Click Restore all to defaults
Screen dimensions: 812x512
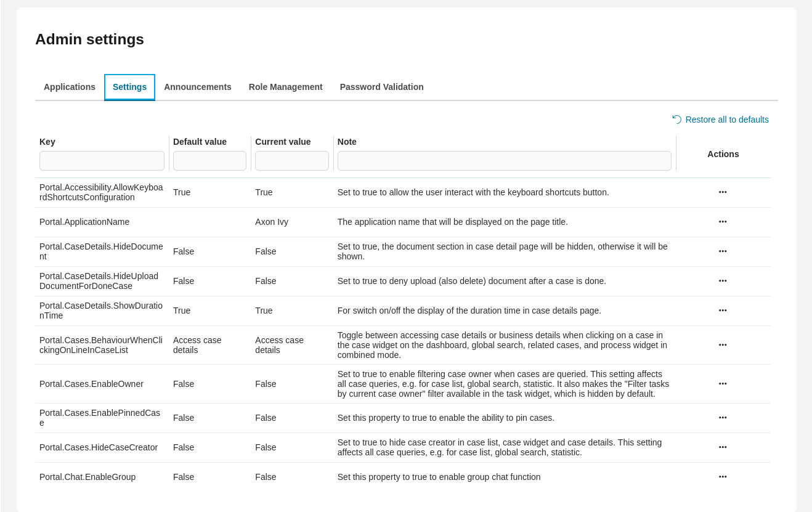tap(727, 119)
